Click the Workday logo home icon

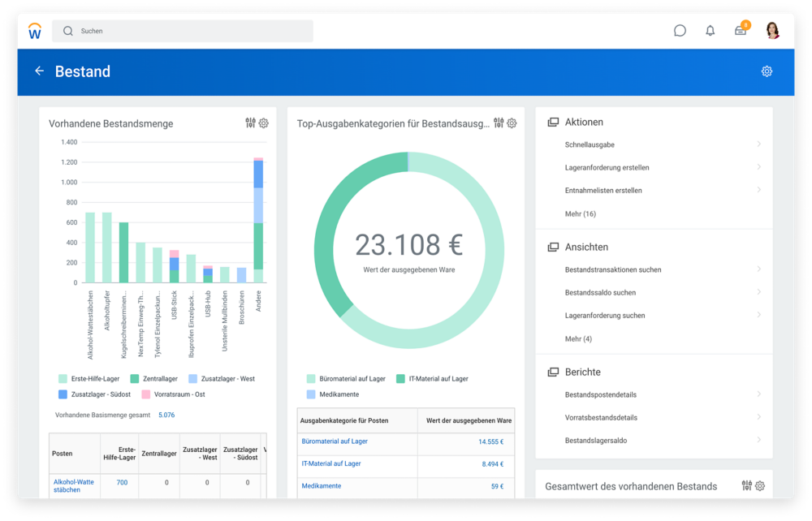35,31
